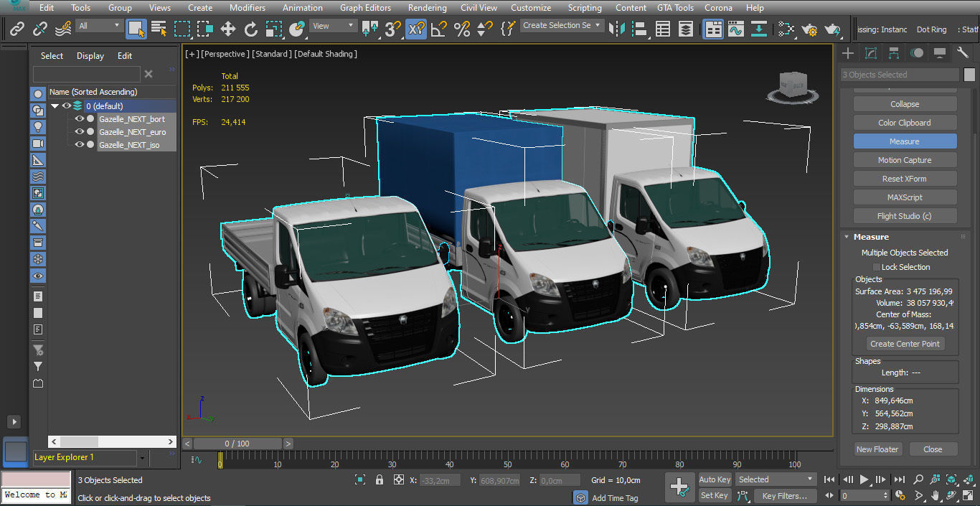Viewport: 980px width, 506px height.
Task: Switch to the Create command panel tab
Action: coord(848,53)
